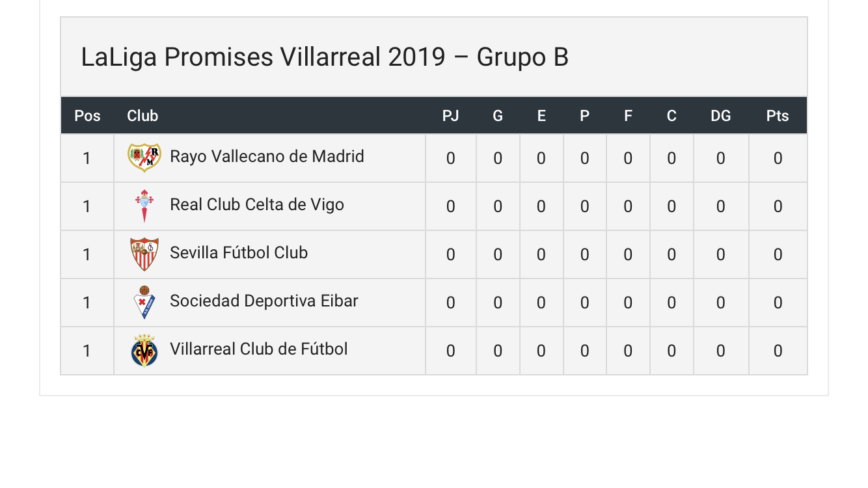Sort by DG goal difference header

[720, 116]
